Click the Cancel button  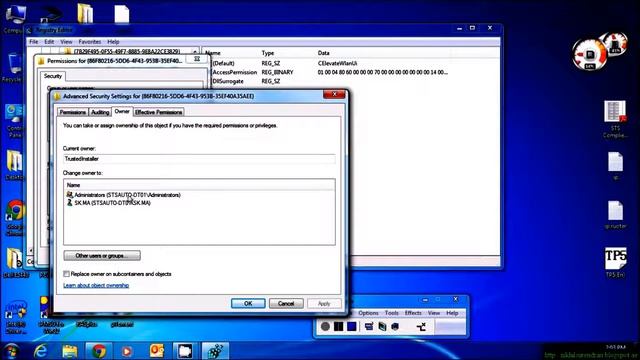[x=286, y=303]
